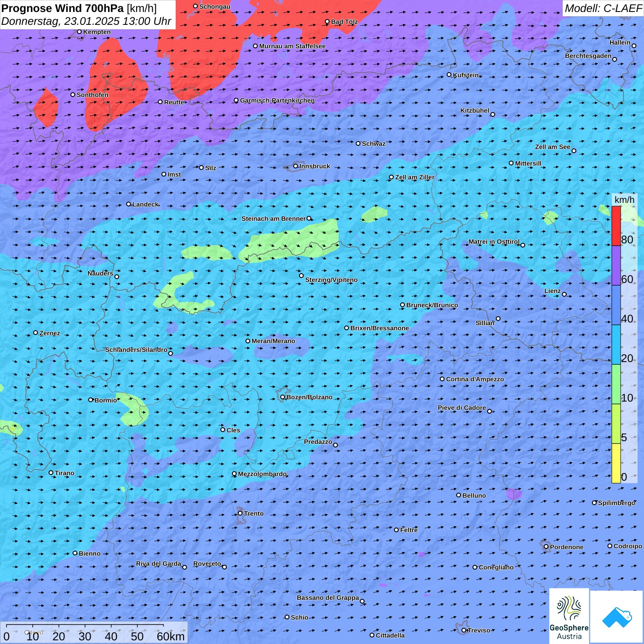
Task: Click the Trento city marker
Action: pos(240,513)
